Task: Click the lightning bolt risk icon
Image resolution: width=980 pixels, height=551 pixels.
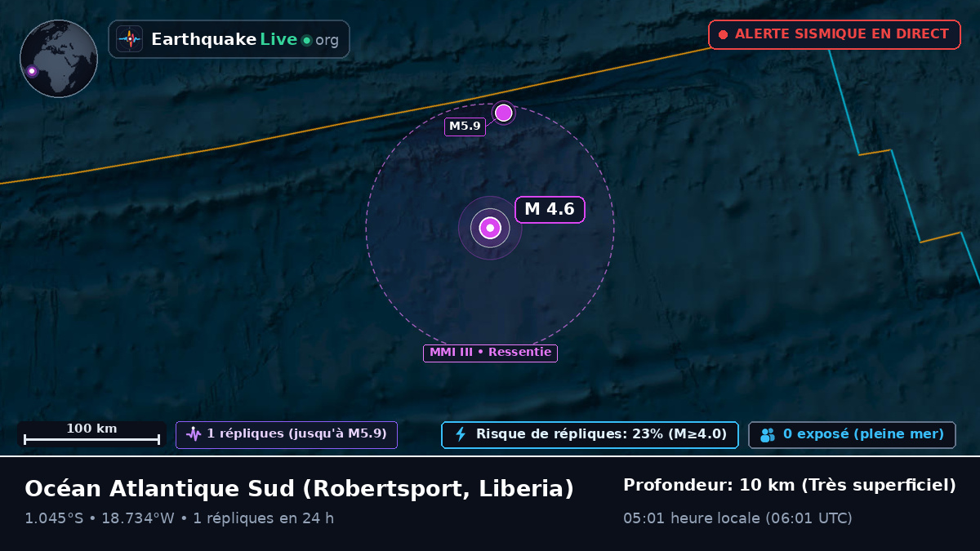Action: [x=461, y=434]
